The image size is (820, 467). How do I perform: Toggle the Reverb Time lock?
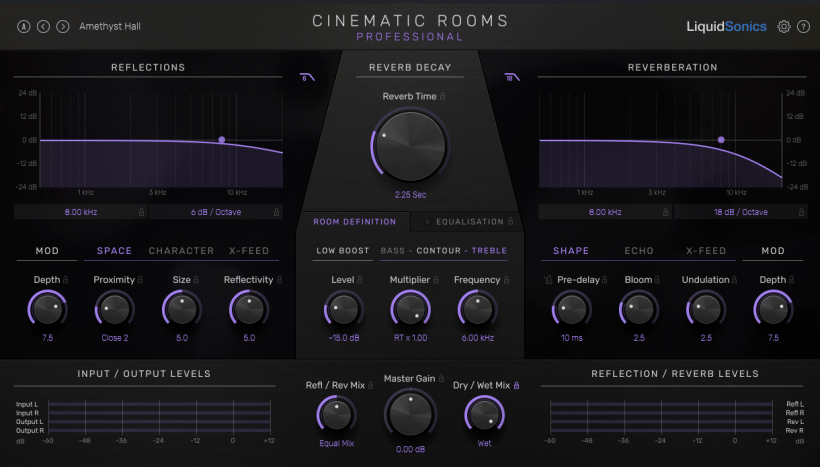click(x=443, y=97)
